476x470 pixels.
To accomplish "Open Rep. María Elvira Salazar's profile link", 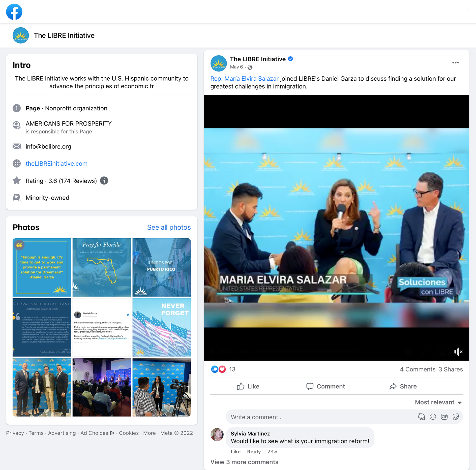I will (244, 79).
